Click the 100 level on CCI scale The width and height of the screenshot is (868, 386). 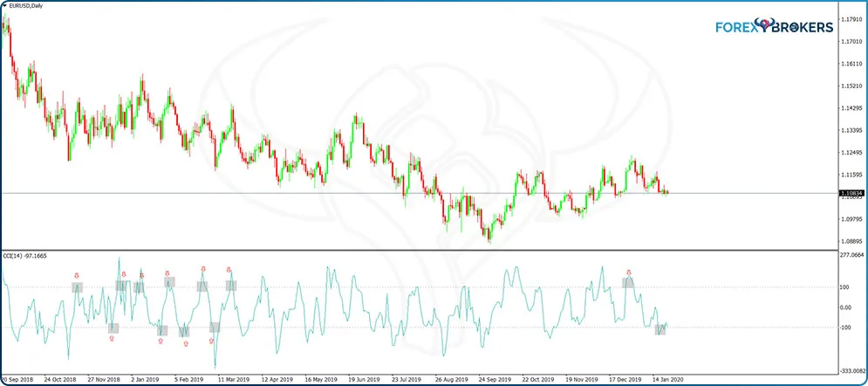pos(844,286)
